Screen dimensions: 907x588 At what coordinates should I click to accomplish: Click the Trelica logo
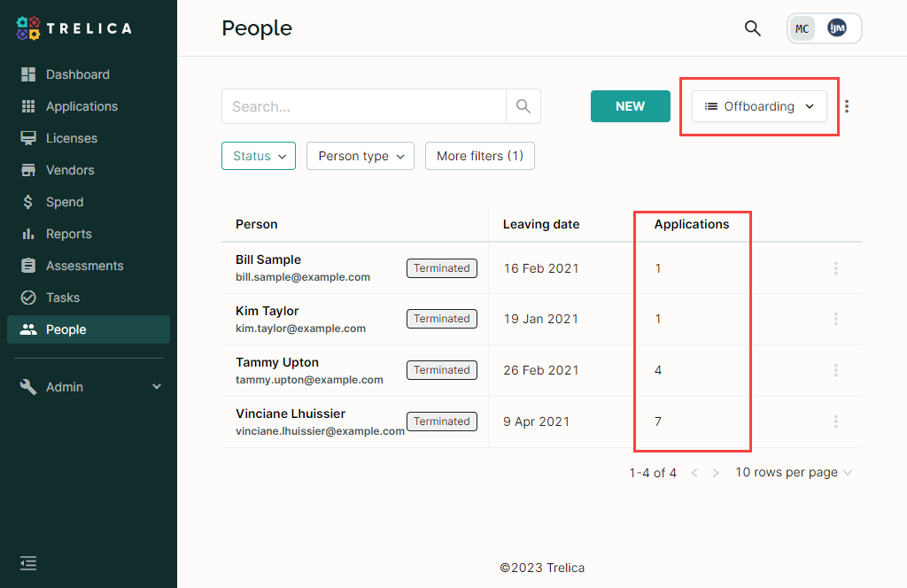(74, 28)
